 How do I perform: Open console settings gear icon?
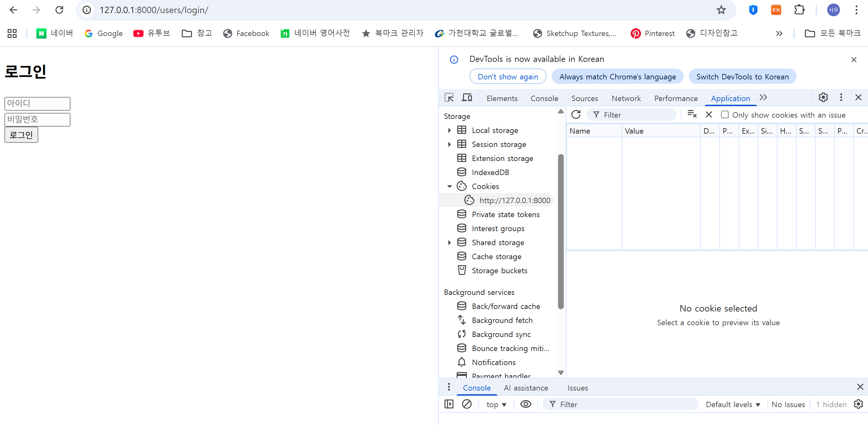tap(858, 404)
